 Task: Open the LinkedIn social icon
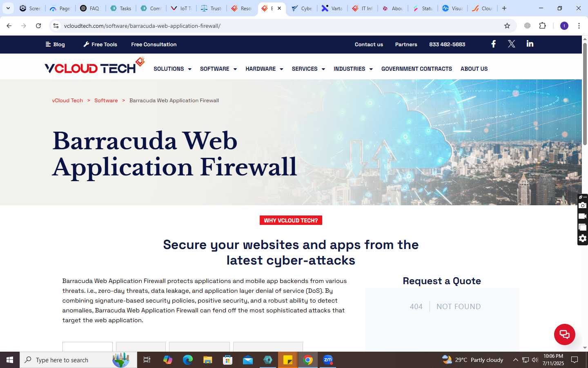530,44
